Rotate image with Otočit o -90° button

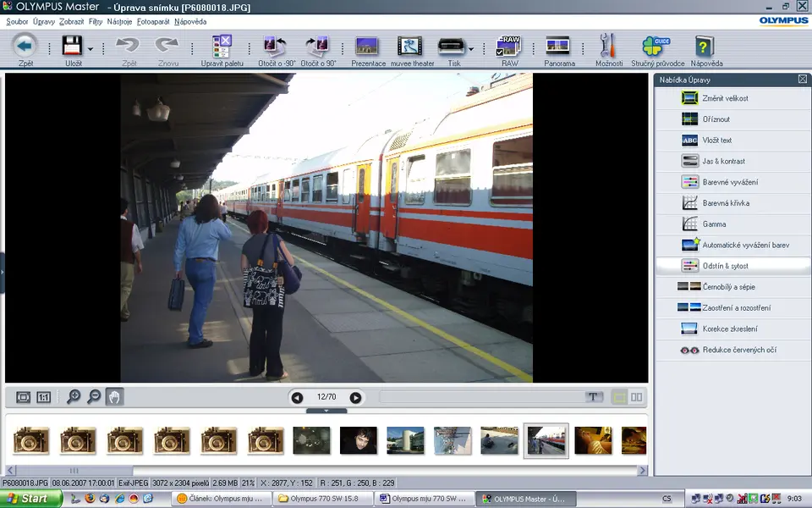pos(273,47)
